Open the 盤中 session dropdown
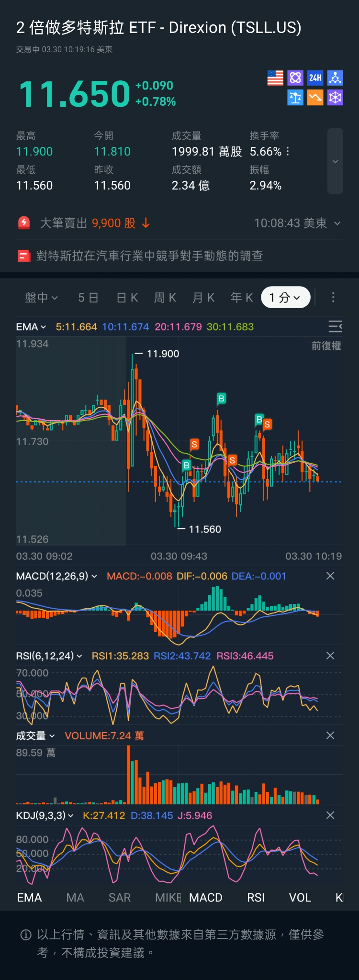 [41, 298]
